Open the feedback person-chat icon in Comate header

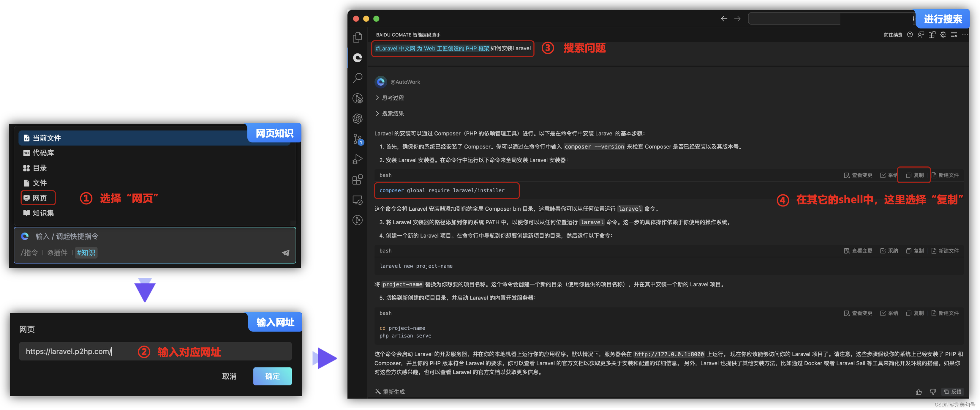point(921,35)
